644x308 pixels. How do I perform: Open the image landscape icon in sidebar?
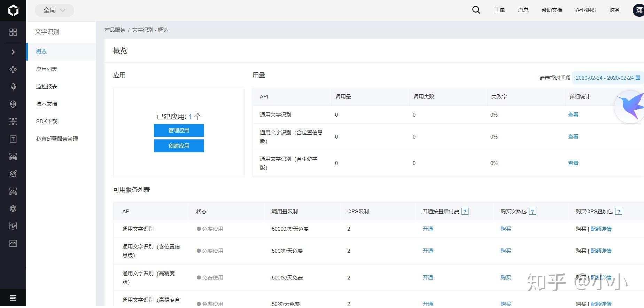coord(13,243)
